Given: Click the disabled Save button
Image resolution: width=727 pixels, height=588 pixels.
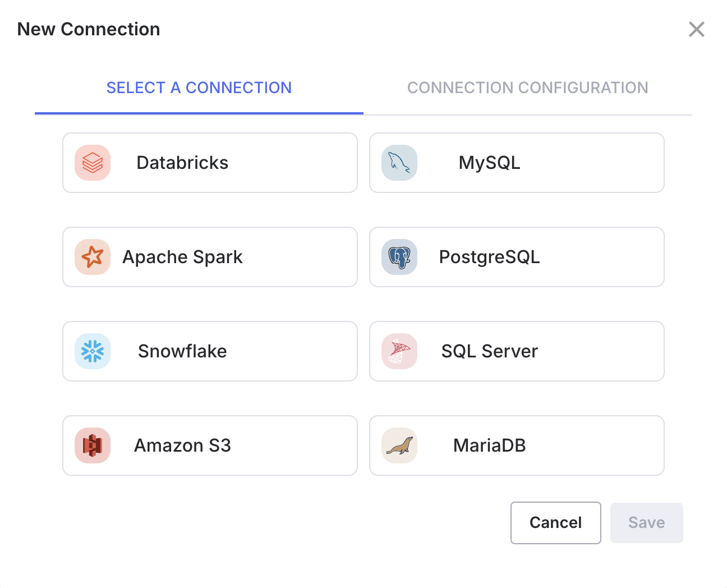Looking at the screenshot, I should click(647, 523).
